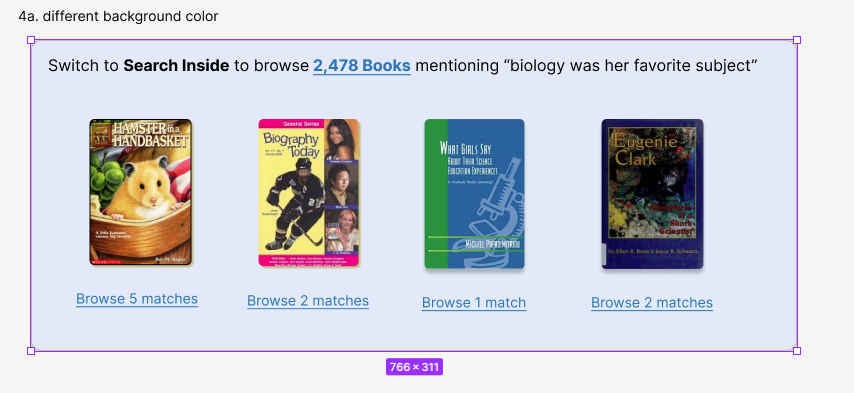Open the Eugenie Clark book cover
854x393 pixels.
[652, 194]
